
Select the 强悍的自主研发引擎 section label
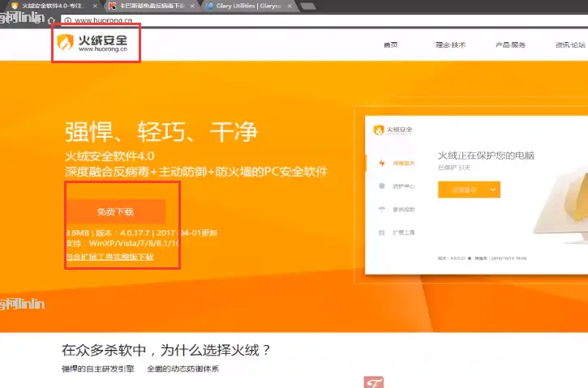pyautogui.click(x=98, y=369)
